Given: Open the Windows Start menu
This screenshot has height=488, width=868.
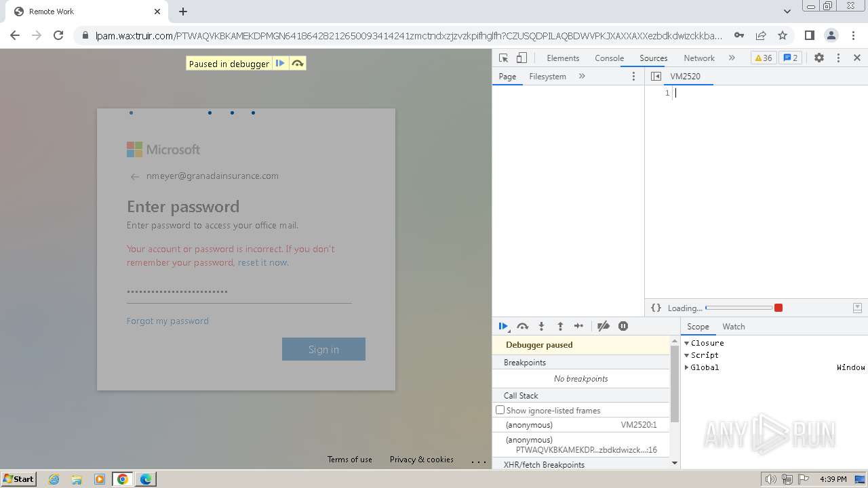Looking at the screenshot, I should (x=19, y=479).
